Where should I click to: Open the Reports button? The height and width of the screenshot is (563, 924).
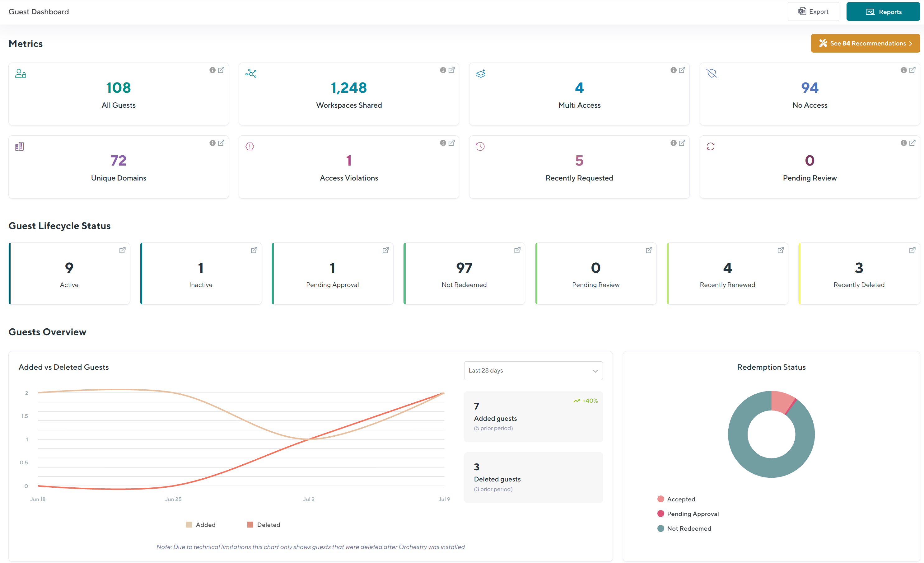click(883, 12)
